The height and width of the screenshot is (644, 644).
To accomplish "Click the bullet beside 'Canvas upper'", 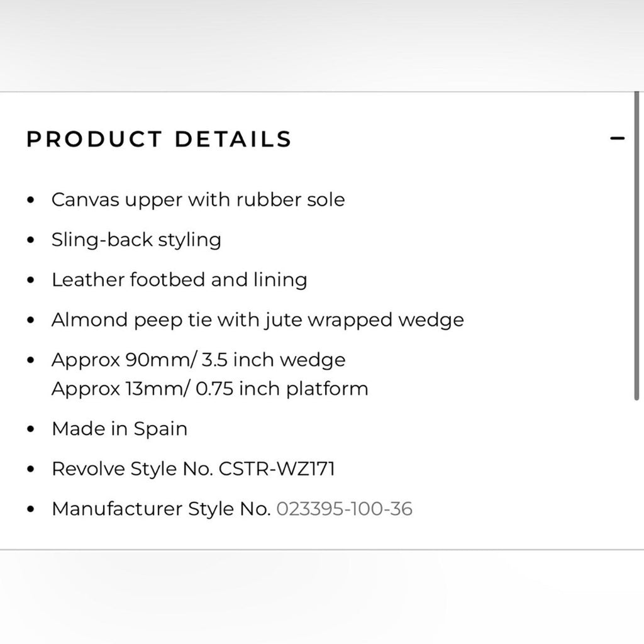I will tap(31, 201).
